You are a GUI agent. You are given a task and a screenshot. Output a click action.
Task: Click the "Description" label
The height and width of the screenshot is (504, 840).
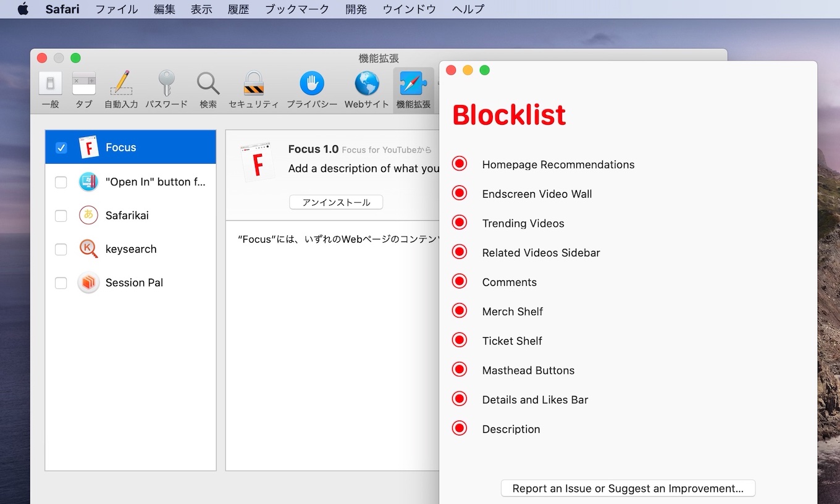point(511,429)
